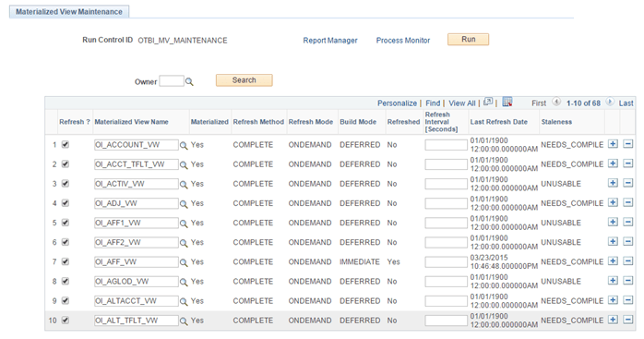Uncheck Refresh for OI_AFF2_VW
This screenshot has height=339, width=644.
tap(66, 242)
